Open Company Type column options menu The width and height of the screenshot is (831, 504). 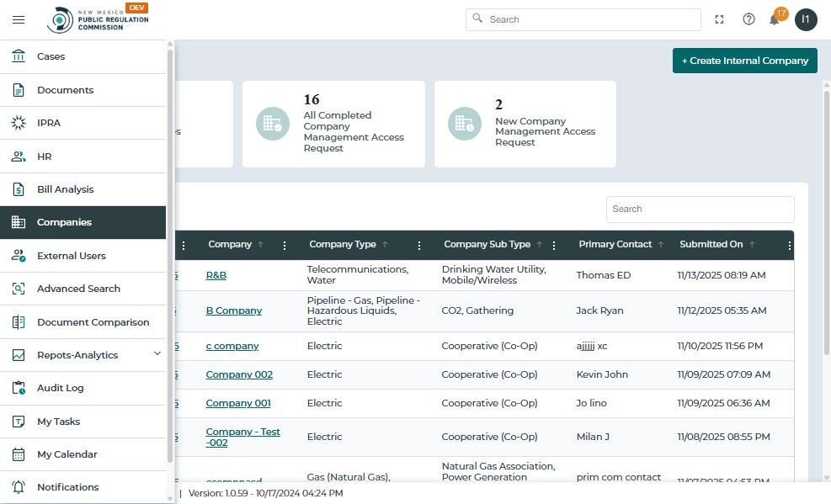(x=419, y=246)
